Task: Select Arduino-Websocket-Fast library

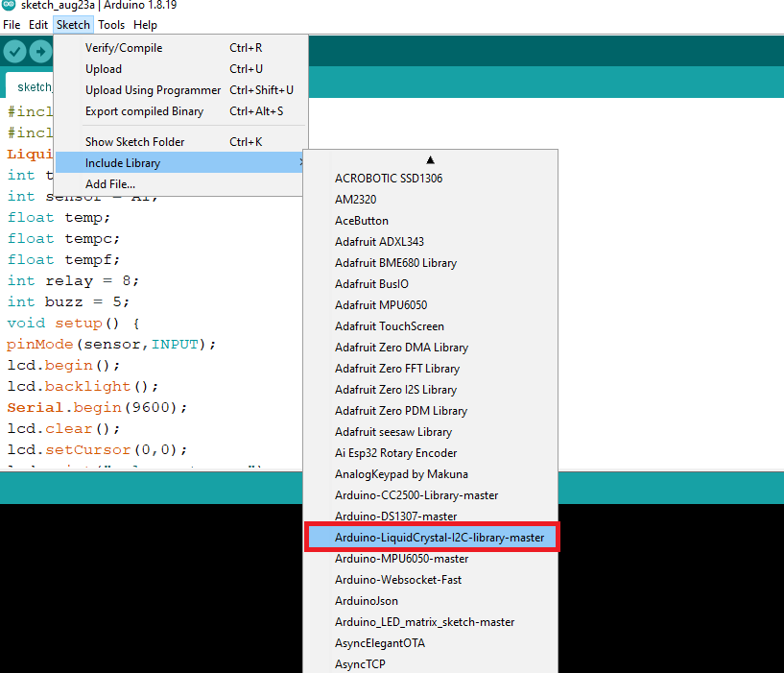Action: tap(431, 580)
